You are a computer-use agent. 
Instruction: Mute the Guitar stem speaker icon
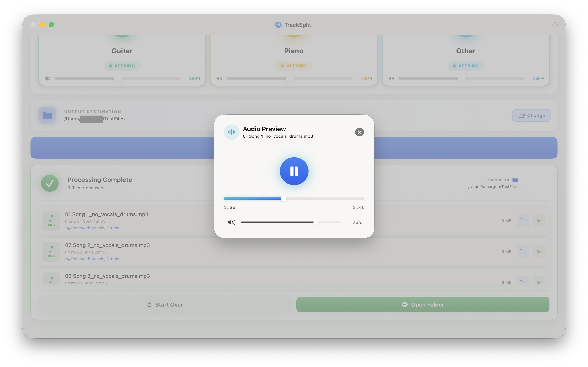point(47,78)
